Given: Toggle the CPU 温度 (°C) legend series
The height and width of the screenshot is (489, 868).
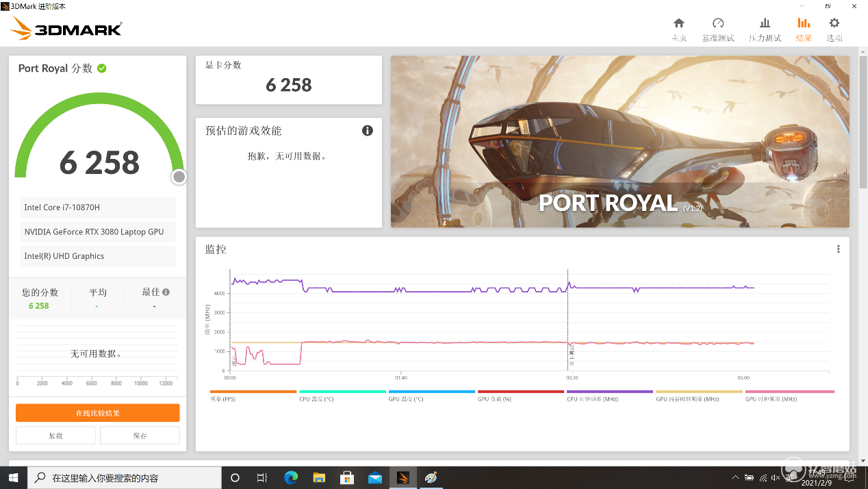Looking at the screenshot, I should click(342, 395).
